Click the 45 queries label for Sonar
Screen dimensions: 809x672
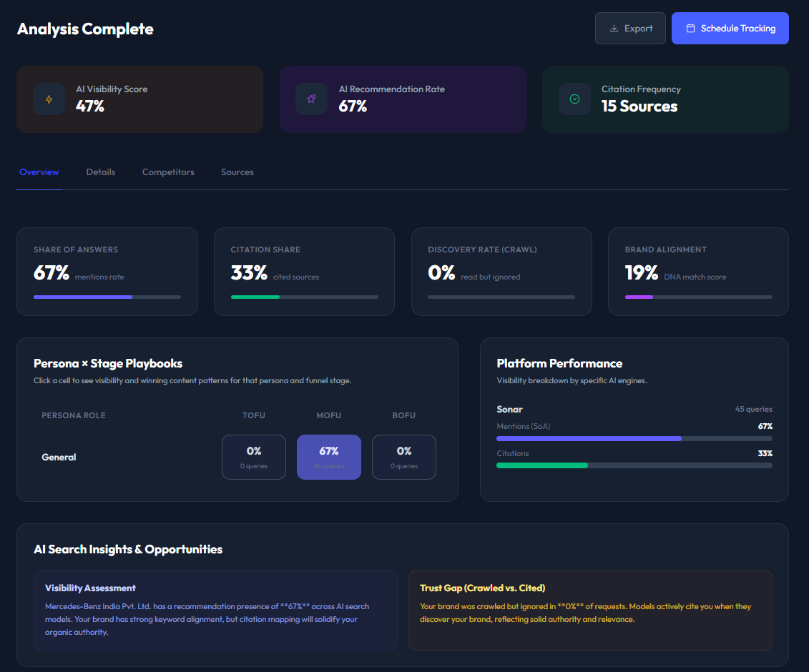[754, 409]
